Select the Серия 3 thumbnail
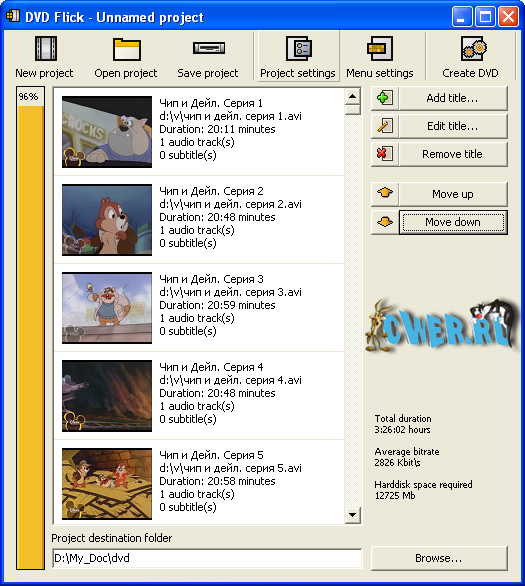Viewport: 525px width, 586px height. 107,308
